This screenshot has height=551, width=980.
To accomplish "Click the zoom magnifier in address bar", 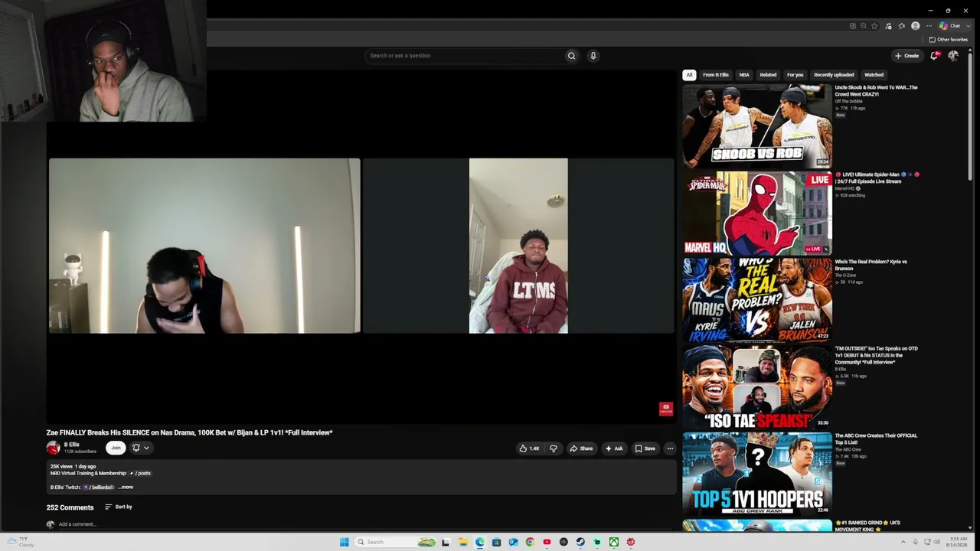I will (x=864, y=26).
